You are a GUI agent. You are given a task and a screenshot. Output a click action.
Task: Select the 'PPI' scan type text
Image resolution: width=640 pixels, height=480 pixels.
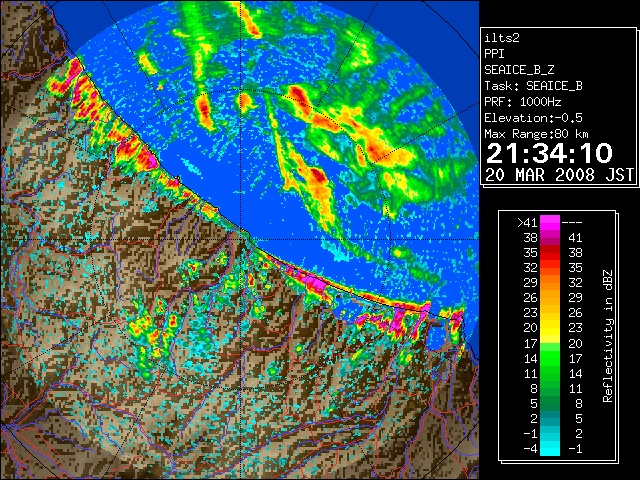[494, 54]
